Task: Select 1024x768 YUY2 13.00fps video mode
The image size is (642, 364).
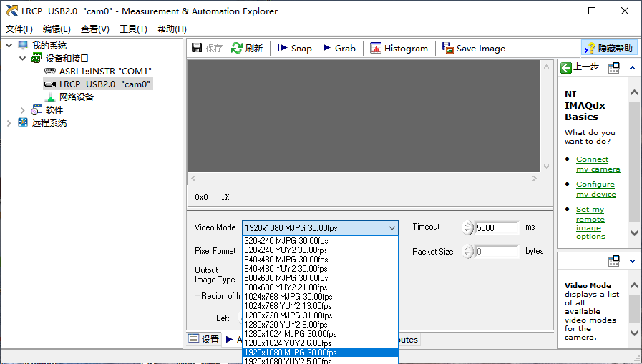Action: pyautogui.click(x=320, y=306)
